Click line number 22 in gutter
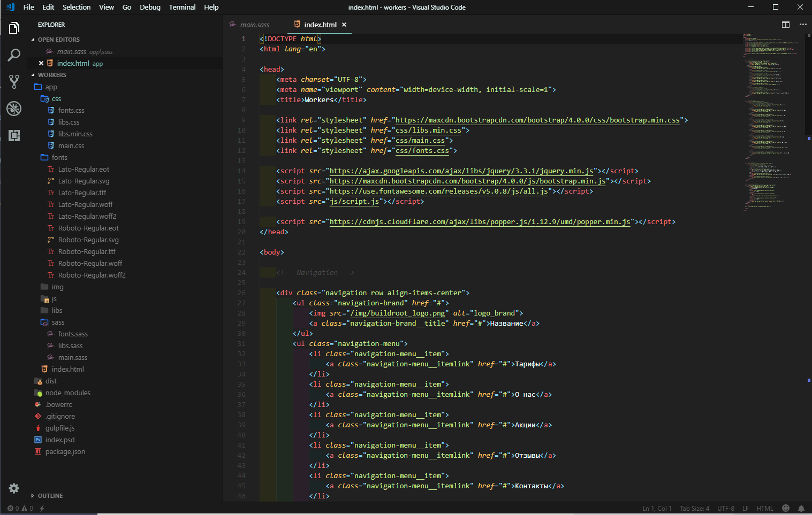 241,252
